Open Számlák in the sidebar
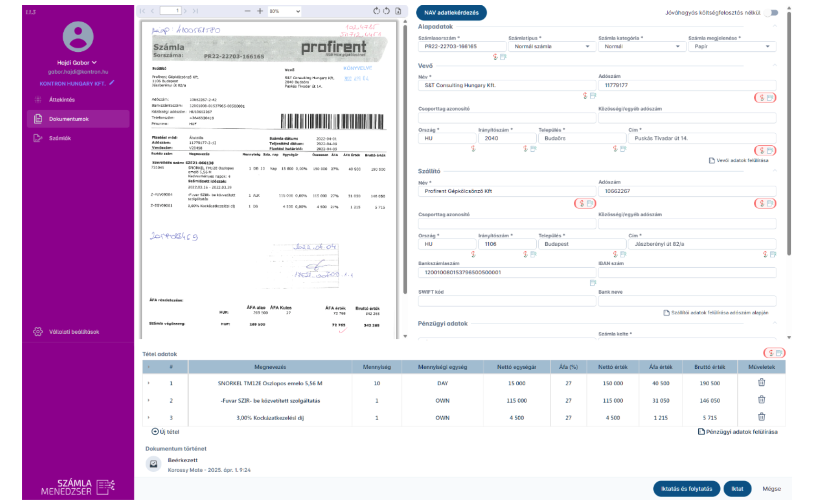This screenshot has height=504, width=817. (x=60, y=138)
